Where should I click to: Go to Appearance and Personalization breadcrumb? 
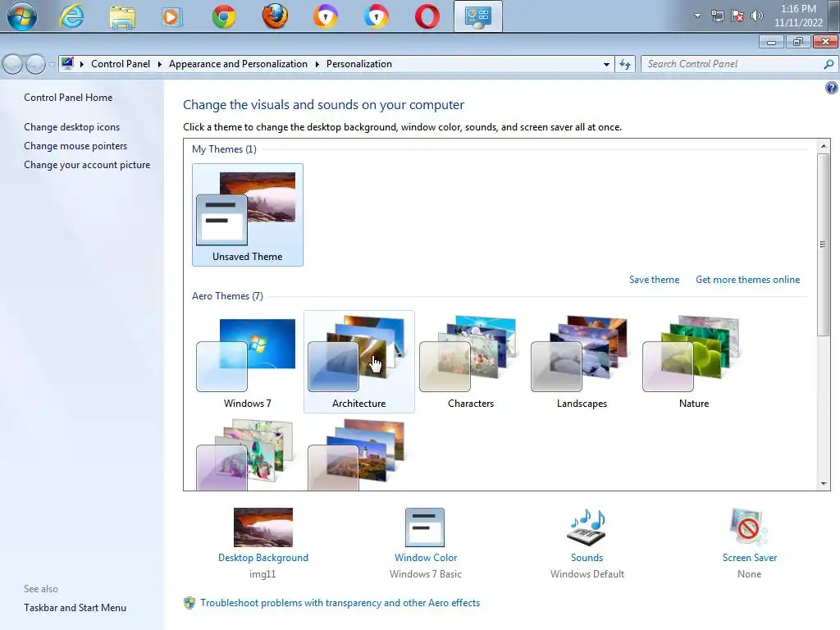coord(238,64)
